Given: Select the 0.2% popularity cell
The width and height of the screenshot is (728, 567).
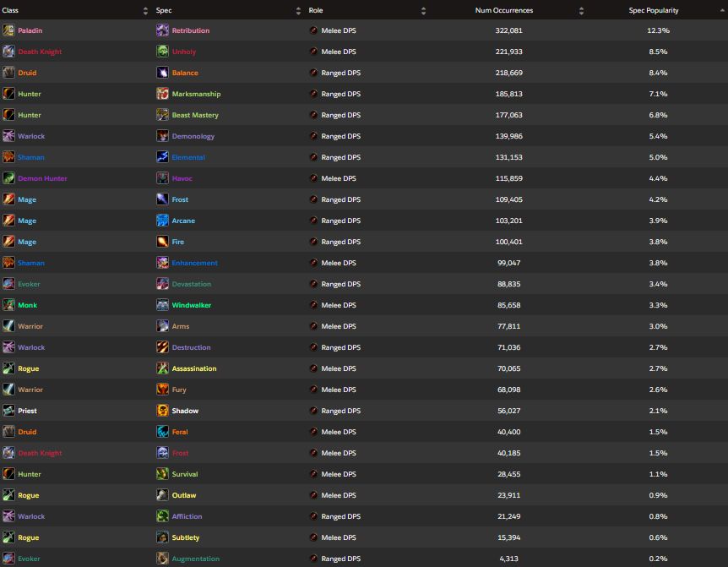Looking at the screenshot, I should click(x=658, y=559).
